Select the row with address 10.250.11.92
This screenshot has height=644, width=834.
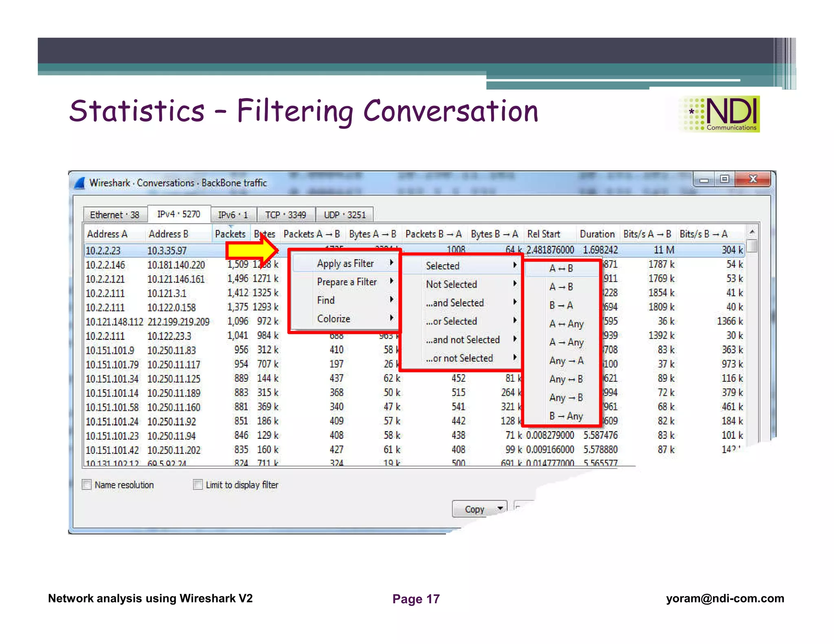click(x=415, y=421)
